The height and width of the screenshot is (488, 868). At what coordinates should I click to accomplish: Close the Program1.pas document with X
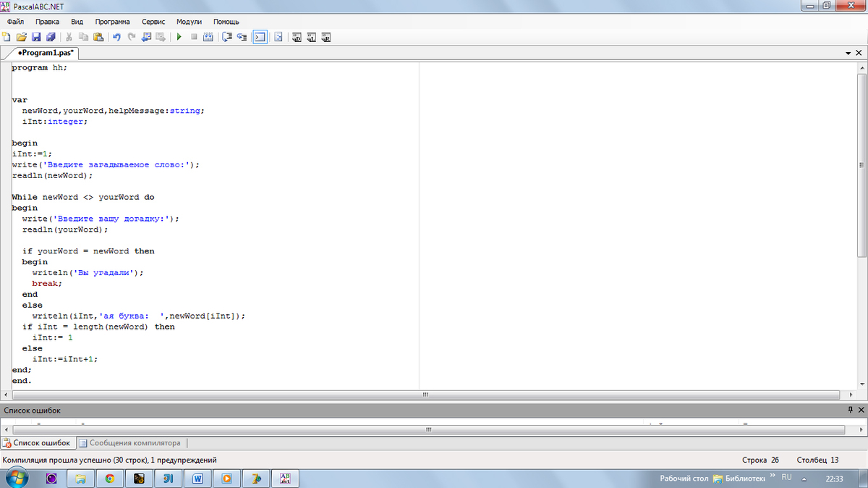coord(860,54)
